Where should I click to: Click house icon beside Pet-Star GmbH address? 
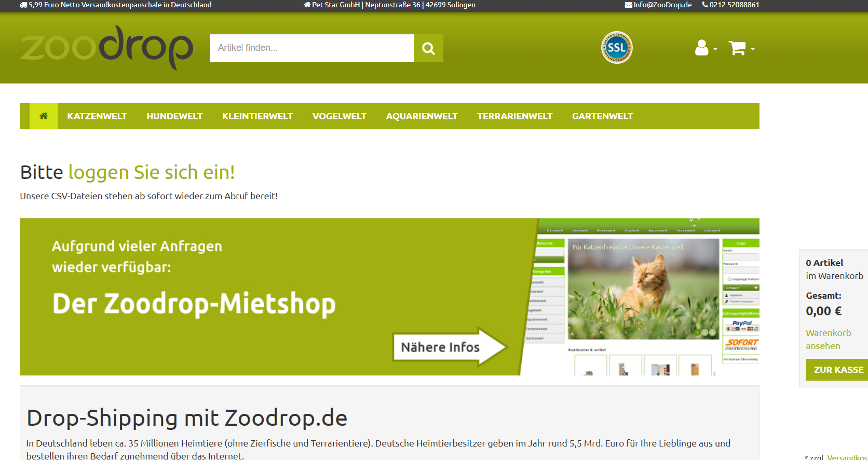click(307, 5)
